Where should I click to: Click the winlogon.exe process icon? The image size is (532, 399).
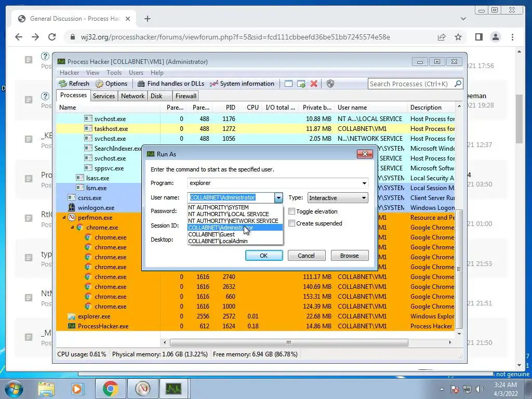72,208
